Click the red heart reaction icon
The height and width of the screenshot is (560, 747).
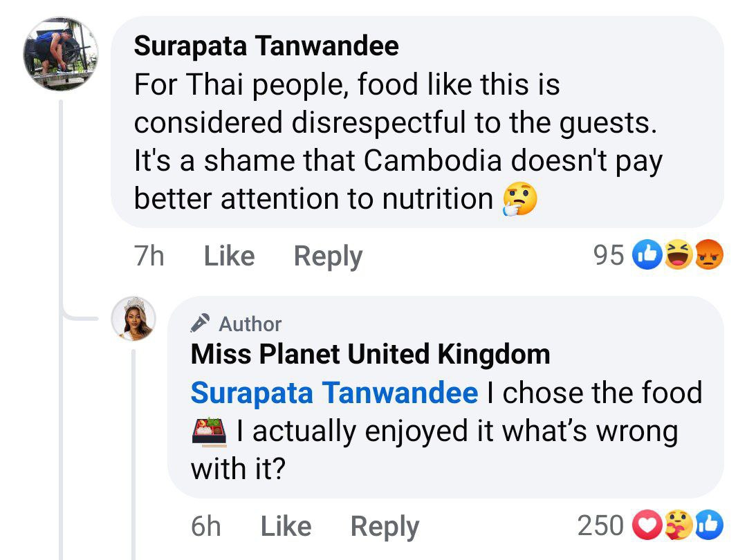coord(648,527)
